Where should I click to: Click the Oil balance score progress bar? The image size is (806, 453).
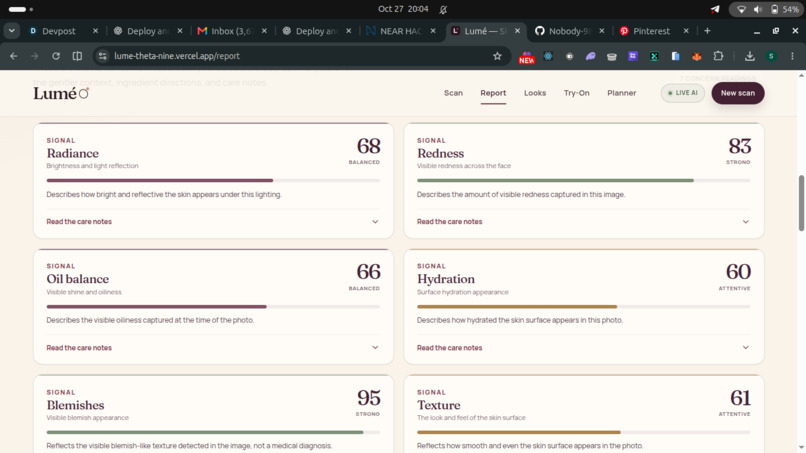click(213, 306)
